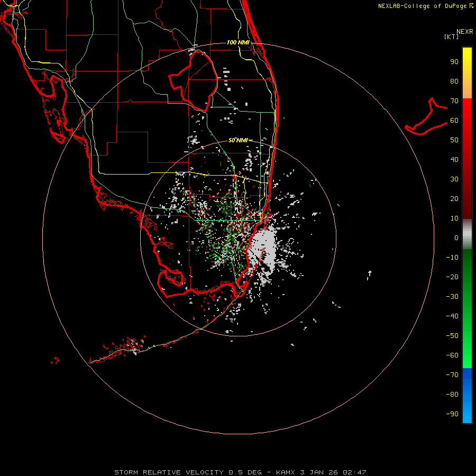The width and height of the screenshot is (476, 476).
Task: Click the -80 value on the velocity scale
Action: point(452,395)
